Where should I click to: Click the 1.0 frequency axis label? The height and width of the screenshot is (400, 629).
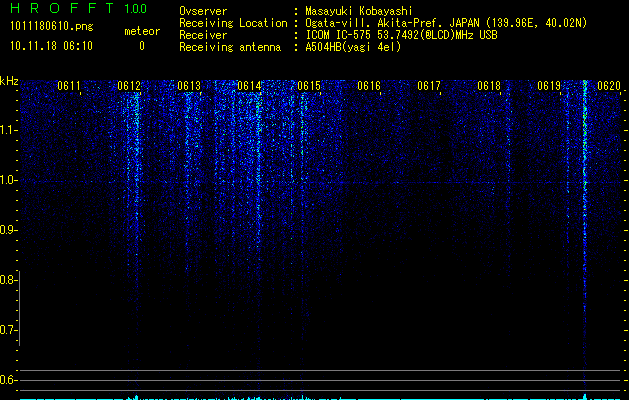pos(8,180)
